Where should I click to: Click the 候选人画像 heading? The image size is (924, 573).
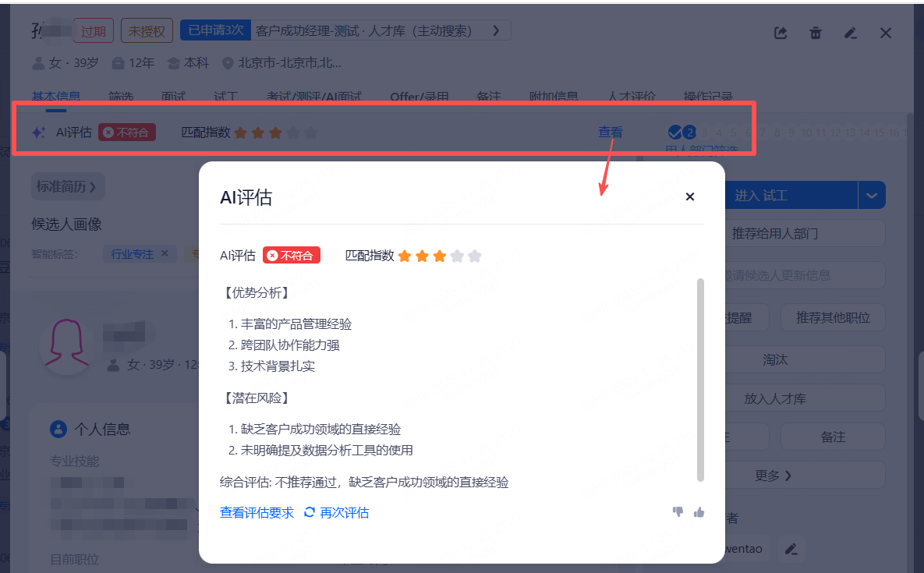pos(66,225)
